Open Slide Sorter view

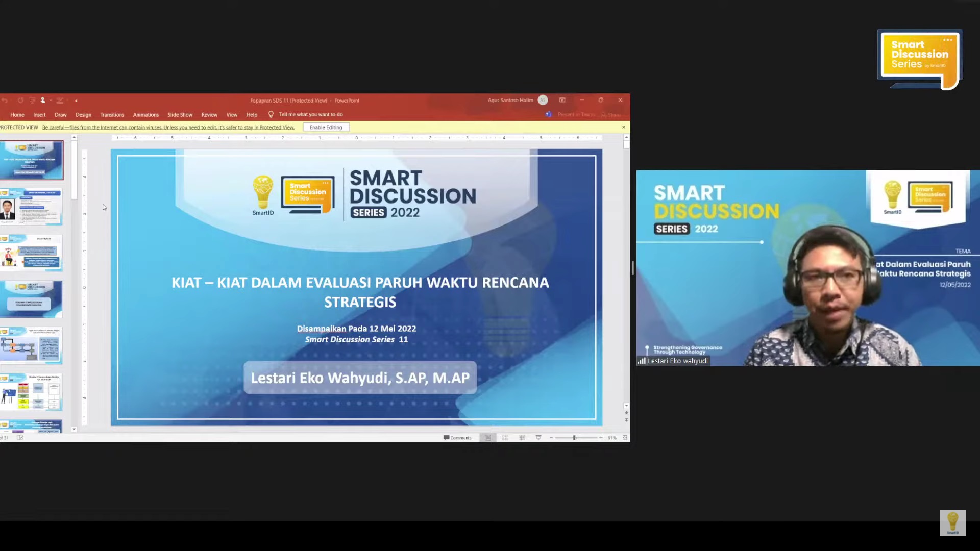tap(504, 438)
